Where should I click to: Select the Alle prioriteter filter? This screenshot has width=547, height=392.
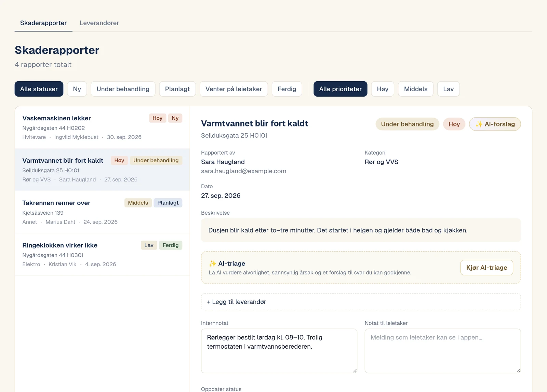pos(341,89)
